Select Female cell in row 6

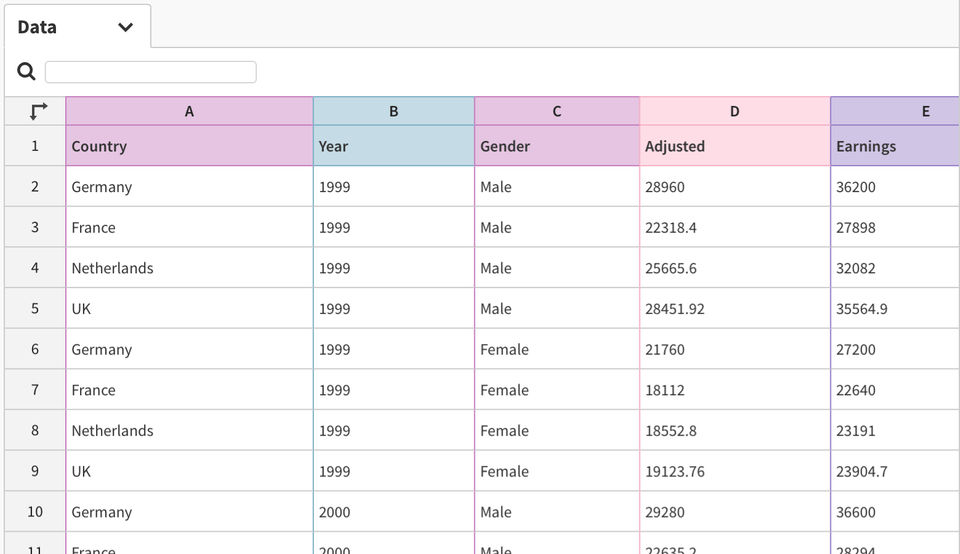coord(557,349)
